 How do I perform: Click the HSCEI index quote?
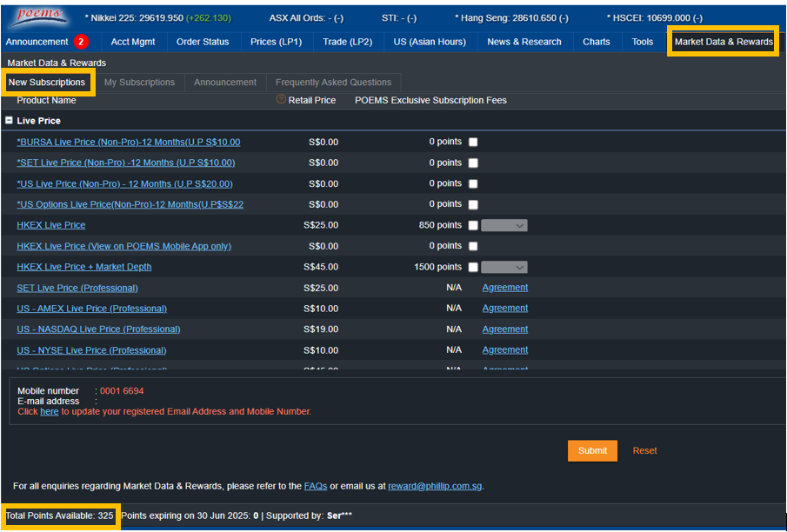(x=655, y=18)
